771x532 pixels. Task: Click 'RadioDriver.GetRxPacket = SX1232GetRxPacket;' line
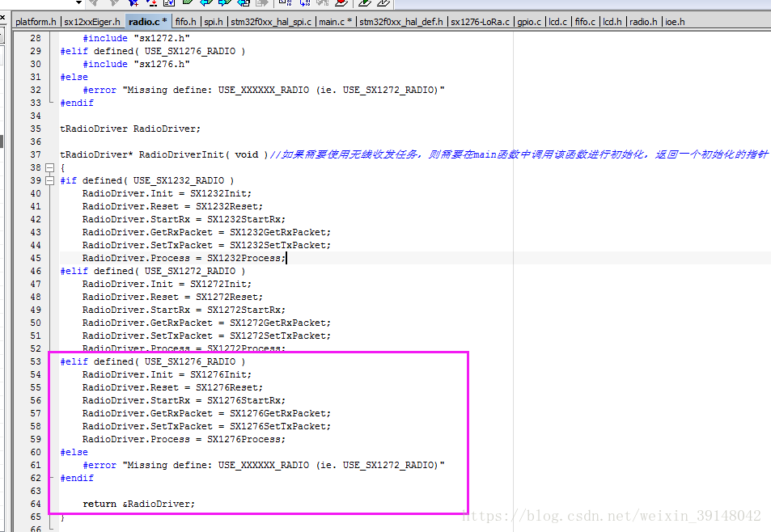click(206, 232)
